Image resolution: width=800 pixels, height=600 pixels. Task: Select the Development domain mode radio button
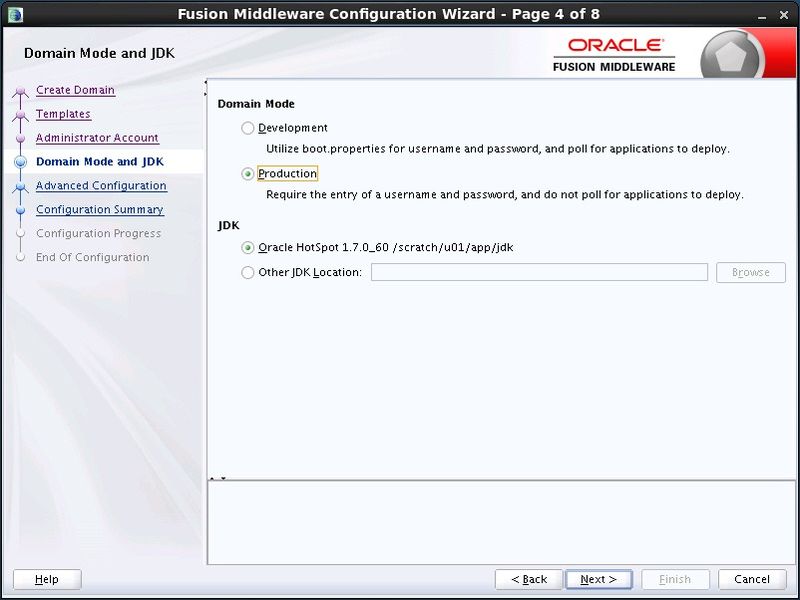[x=247, y=128]
